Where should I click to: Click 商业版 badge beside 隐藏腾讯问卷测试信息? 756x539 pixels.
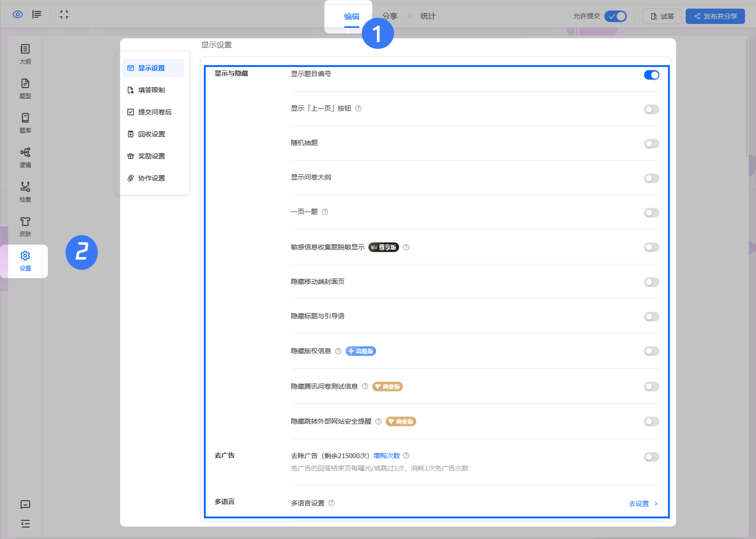tap(388, 387)
